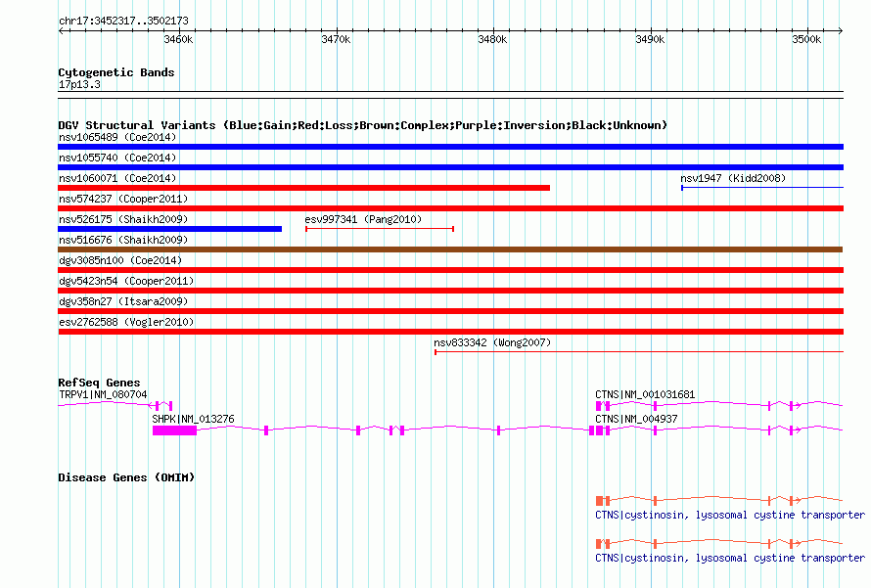Select the thin red esv997341 loss line
The width and height of the screenshot is (871, 588).
380,229
